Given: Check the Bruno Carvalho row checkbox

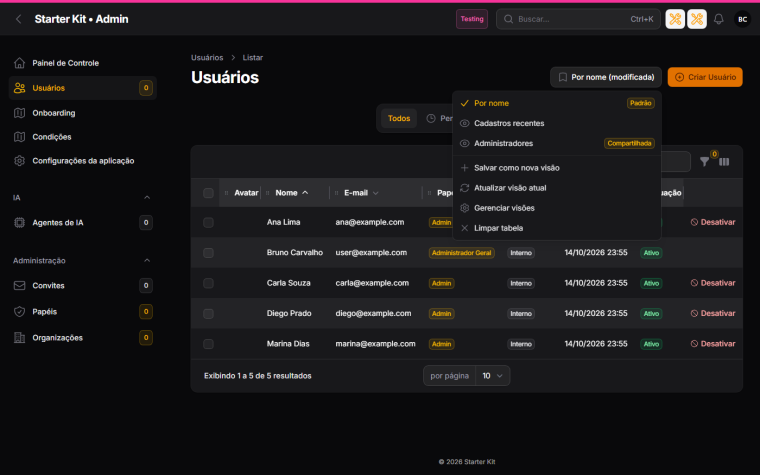Looking at the screenshot, I should [208, 253].
